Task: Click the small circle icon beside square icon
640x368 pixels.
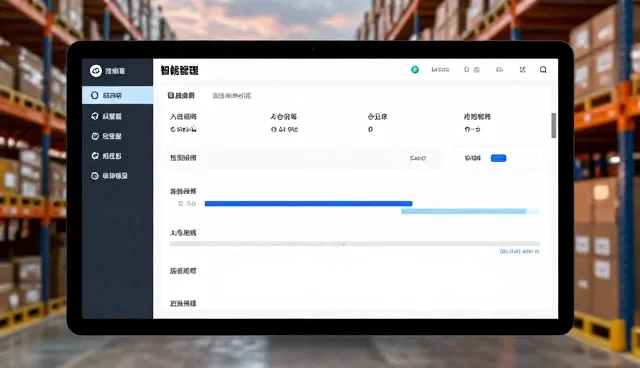Action: [476, 70]
